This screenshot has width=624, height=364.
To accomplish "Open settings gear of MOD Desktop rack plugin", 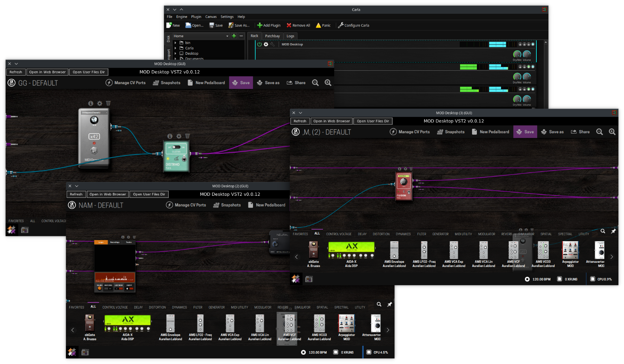I will point(266,44).
